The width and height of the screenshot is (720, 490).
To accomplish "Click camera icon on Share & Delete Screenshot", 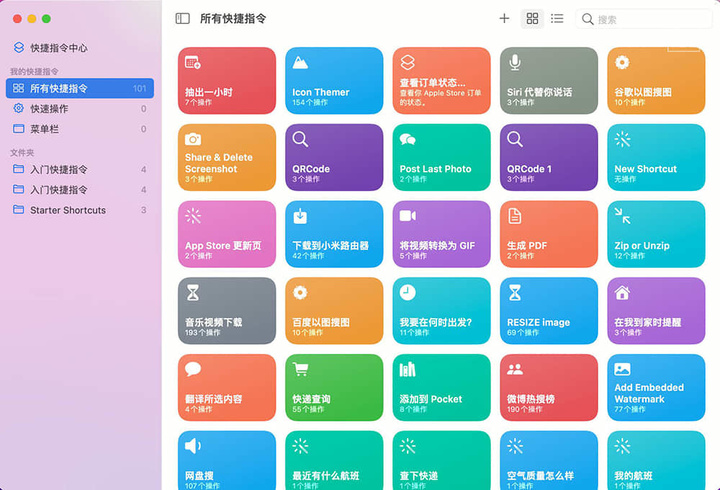I will click(193, 139).
